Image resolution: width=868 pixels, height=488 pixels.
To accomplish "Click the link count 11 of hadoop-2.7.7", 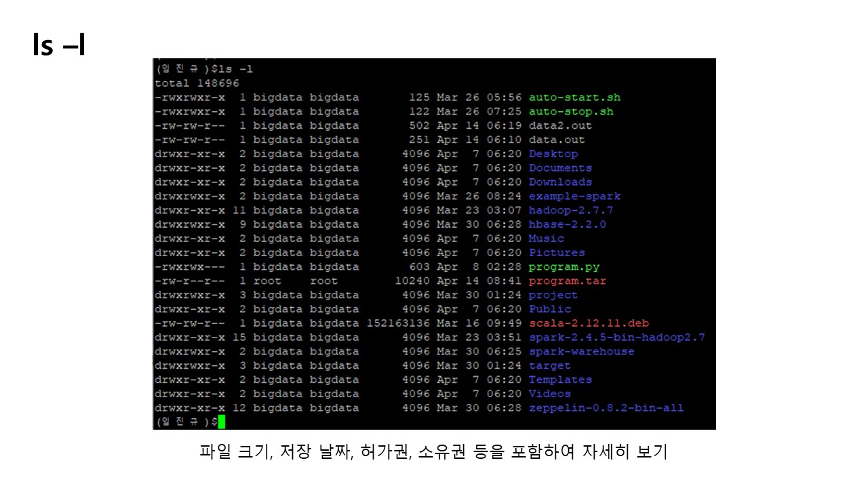I will pyautogui.click(x=239, y=211).
